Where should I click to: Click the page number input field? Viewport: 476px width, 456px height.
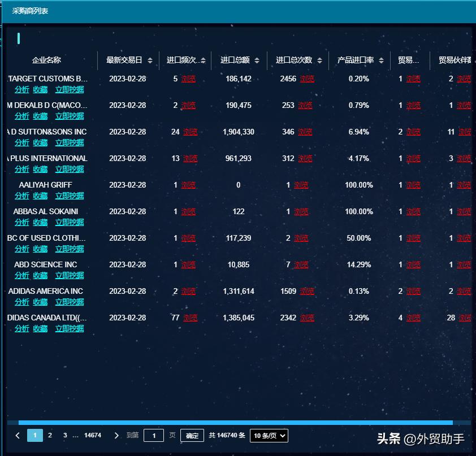tap(154, 435)
